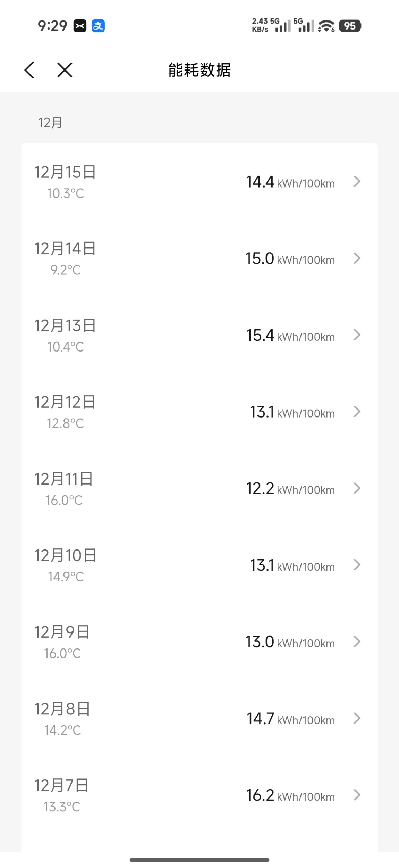This screenshot has width=399, height=868.
Task: Tap the black app icon beside the clock
Action: (80, 26)
